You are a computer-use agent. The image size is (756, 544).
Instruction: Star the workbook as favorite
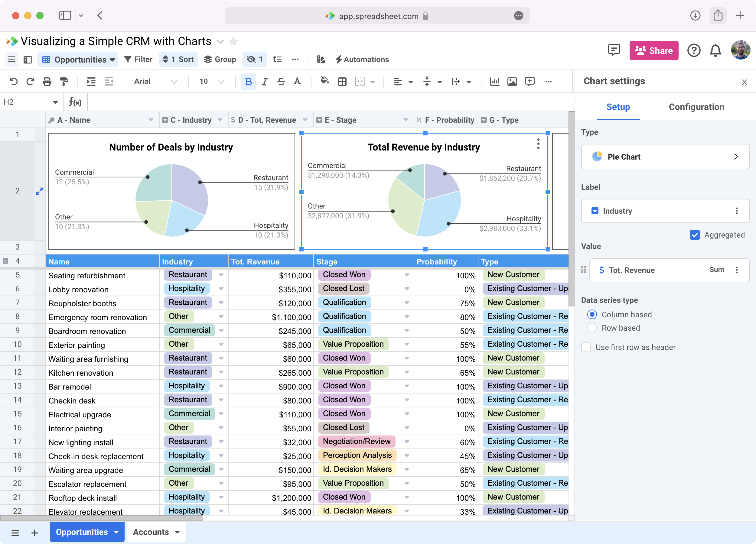tap(234, 42)
